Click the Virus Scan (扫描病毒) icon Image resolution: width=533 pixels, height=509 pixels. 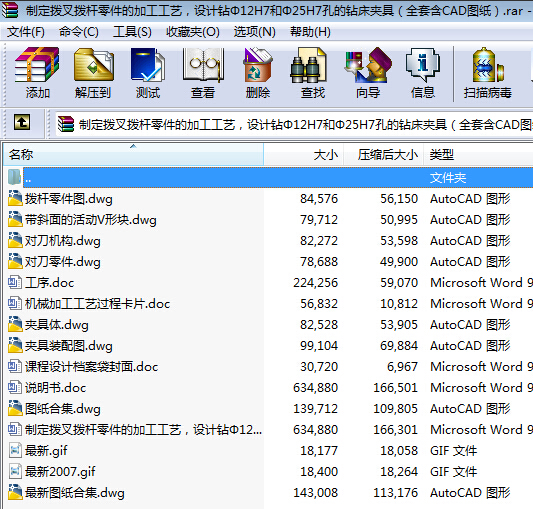[x=487, y=65]
